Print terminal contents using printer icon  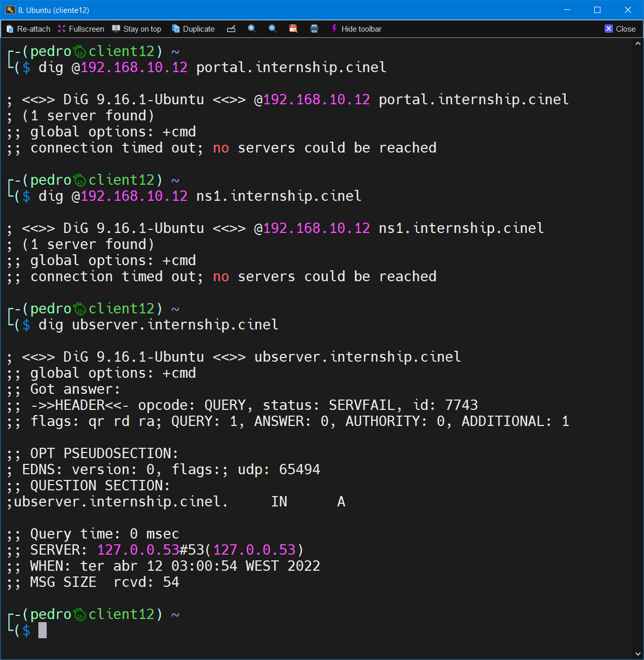(314, 29)
